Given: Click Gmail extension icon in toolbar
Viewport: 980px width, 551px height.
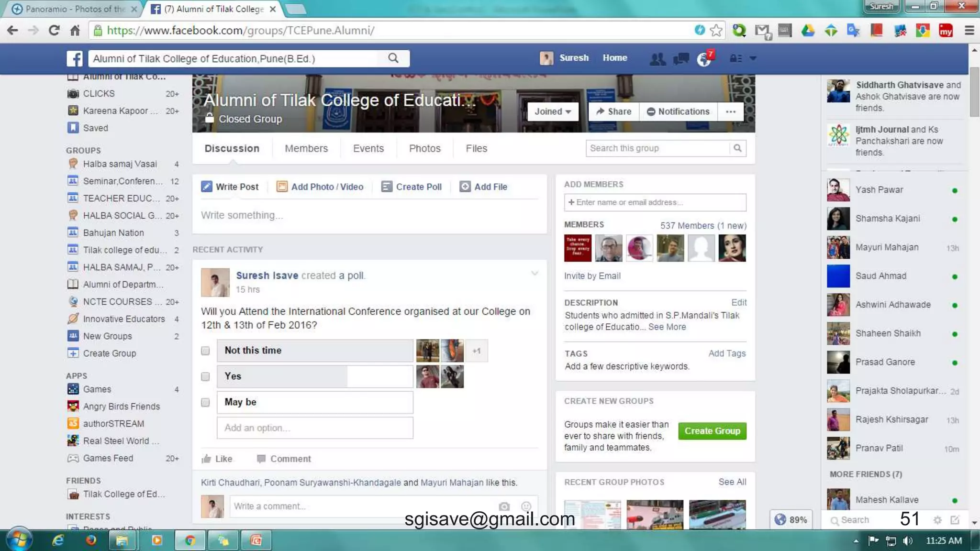Looking at the screenshot, I should click(x=763, y=31).
